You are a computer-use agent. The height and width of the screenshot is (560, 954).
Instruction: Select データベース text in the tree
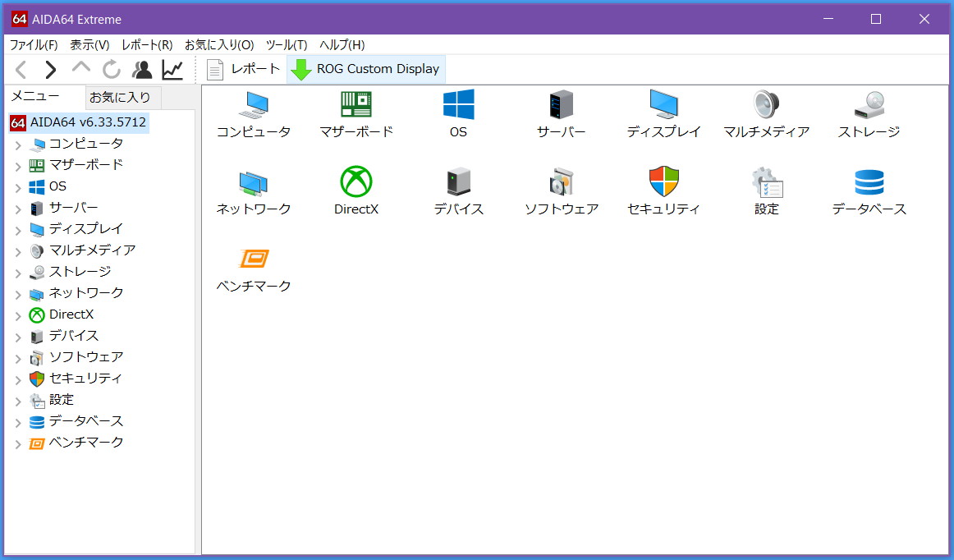pyautogui.click(x=85, y=421)
